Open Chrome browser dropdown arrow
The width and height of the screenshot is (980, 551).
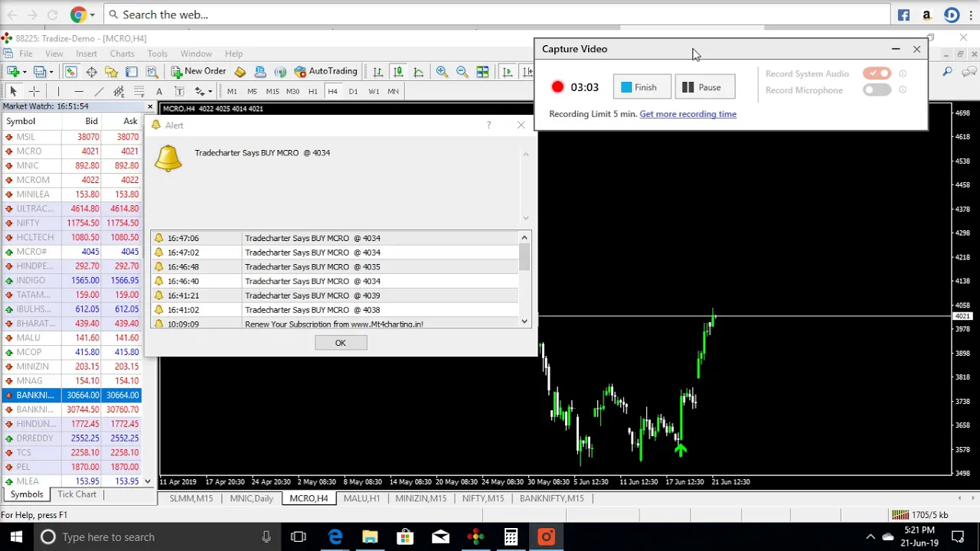tap(92, 15)
